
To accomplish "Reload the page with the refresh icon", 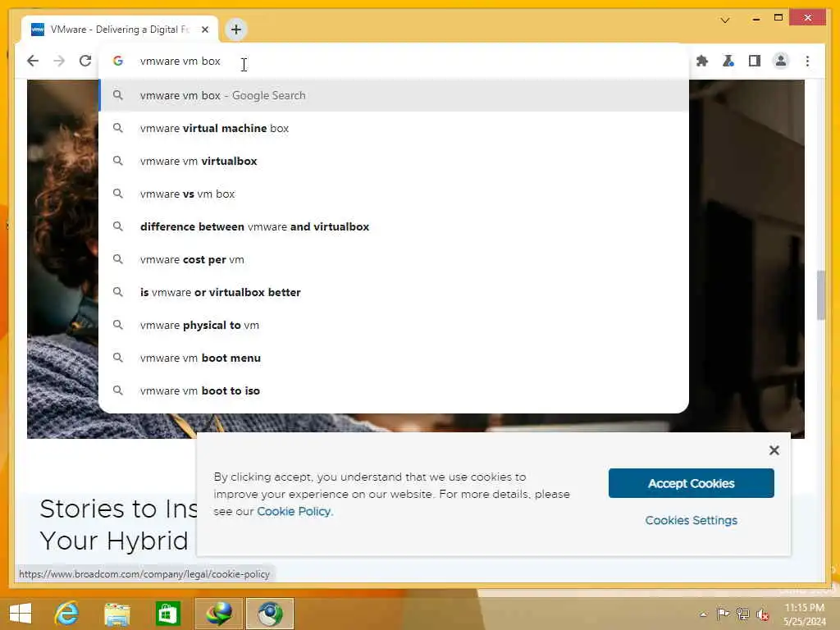I will click(x=85, y=61).
